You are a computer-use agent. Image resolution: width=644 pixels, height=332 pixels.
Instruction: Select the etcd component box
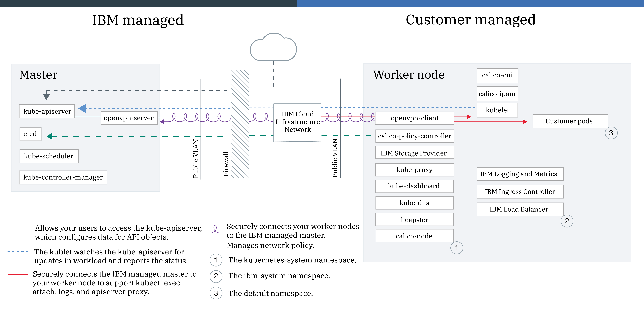30,134
